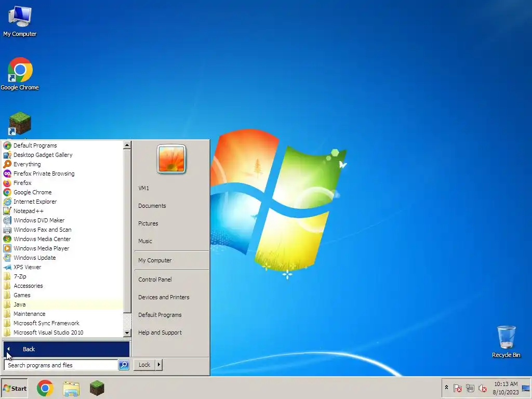The image size is (532, 399).
Task: Open the Everything search app
Action: tap(63, 164)
